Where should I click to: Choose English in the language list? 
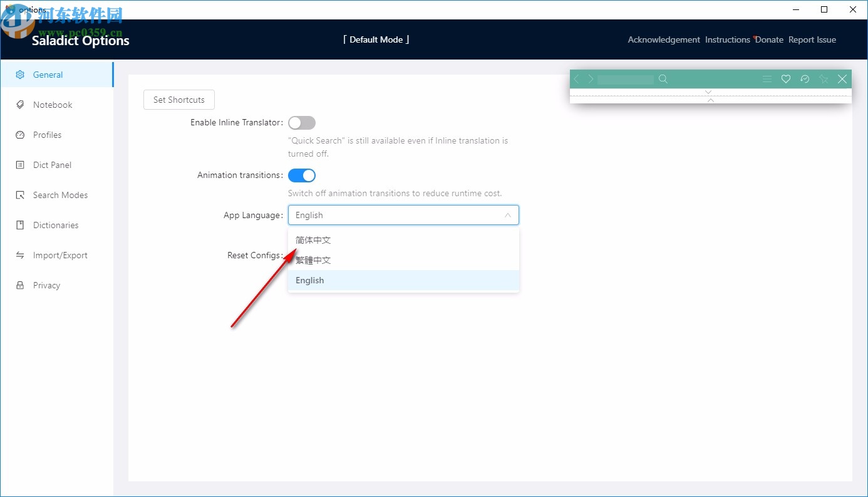coord(403,280)
